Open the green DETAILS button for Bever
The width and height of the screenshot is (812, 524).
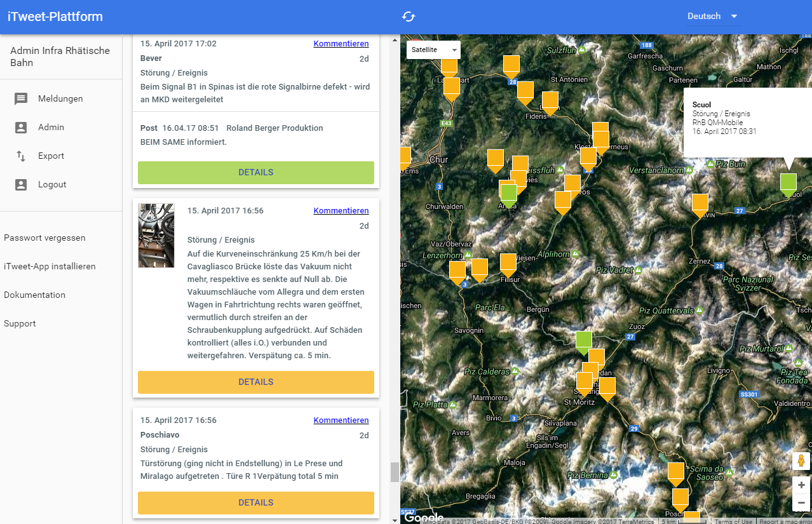[x=256, y=173]
